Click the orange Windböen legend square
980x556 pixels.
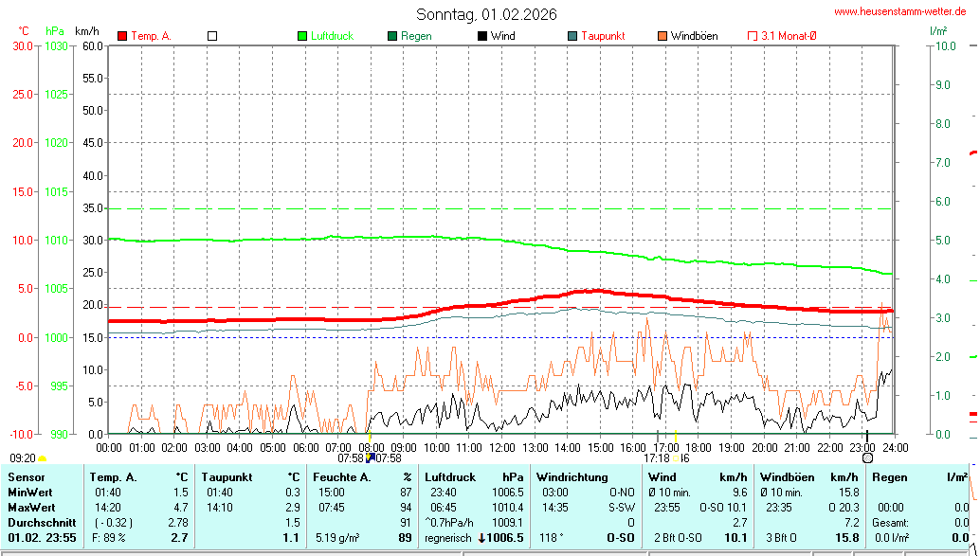[x=662, y=36]
